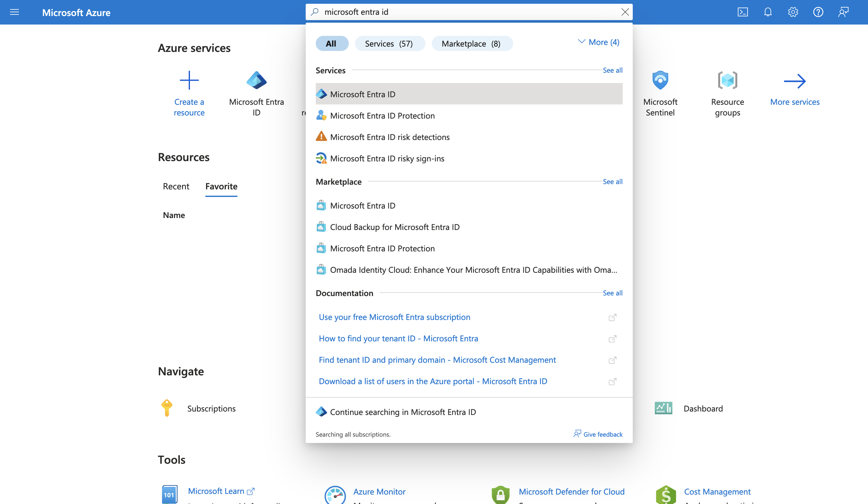Clear the search box with the X

(x=625, y=12)
